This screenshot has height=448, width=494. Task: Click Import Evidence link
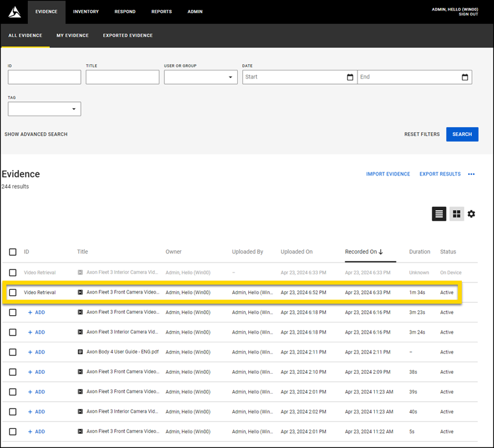[388, 174]
